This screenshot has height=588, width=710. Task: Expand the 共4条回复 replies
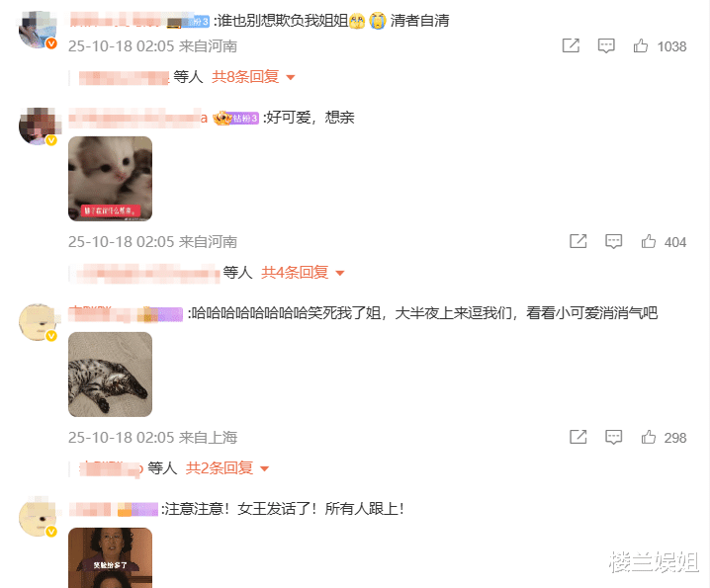(x=303, y=273)
